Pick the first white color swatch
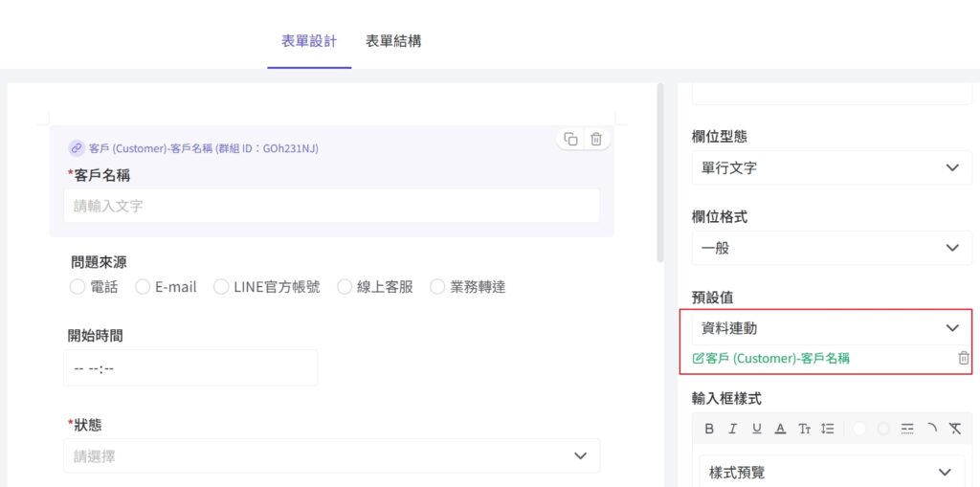980x487 pixels. [859, 429]
